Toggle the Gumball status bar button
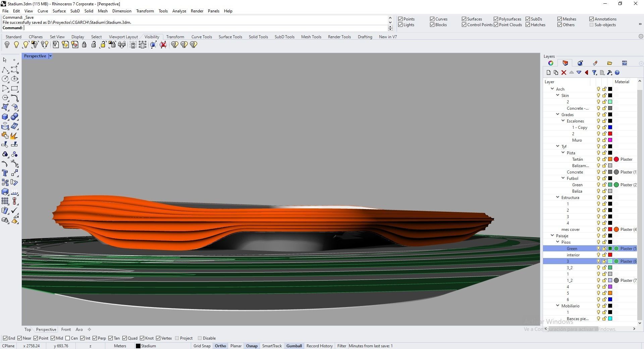The height and width of the screenshot is (349, 644). tap(294, 346)
